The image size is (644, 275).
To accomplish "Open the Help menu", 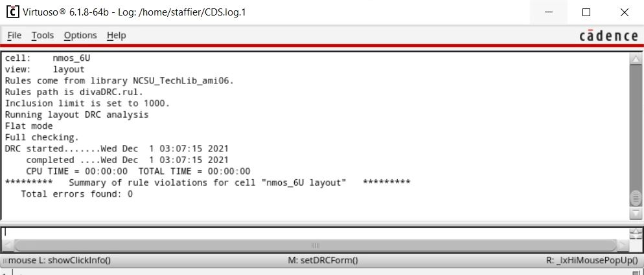I will (x=116, y=36).
